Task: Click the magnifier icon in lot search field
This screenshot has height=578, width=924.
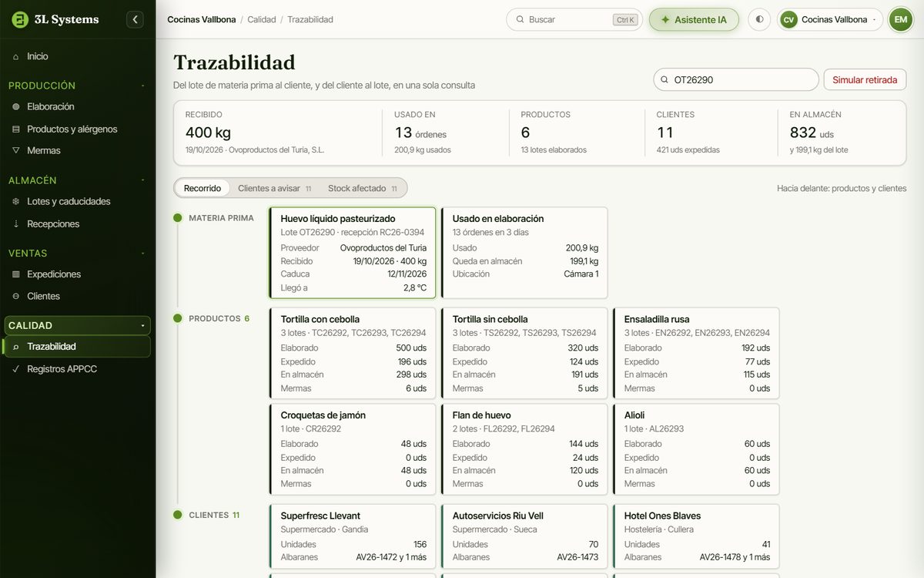Action: coord(665,79)
